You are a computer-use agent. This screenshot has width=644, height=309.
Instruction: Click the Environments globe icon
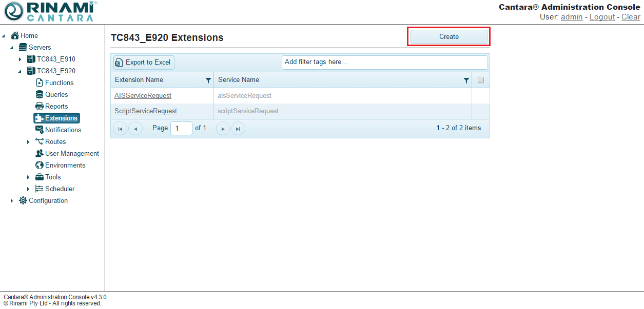(40, 165)
